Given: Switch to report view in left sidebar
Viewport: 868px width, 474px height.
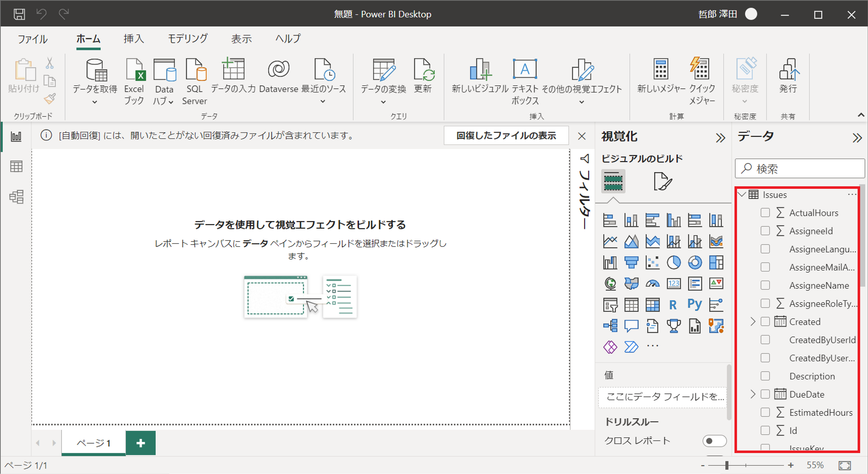Looking at the screenshot, I should coord(16,137).
